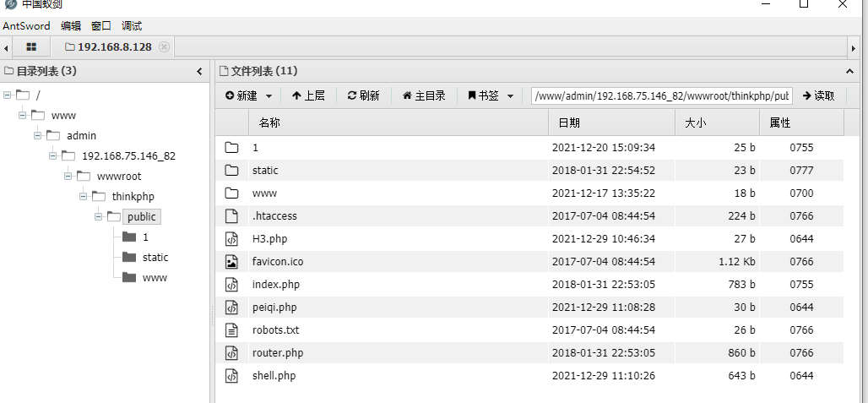Open the 调试 menu
This screenshot has height=403, width=868.
click(x=132, y=26)
